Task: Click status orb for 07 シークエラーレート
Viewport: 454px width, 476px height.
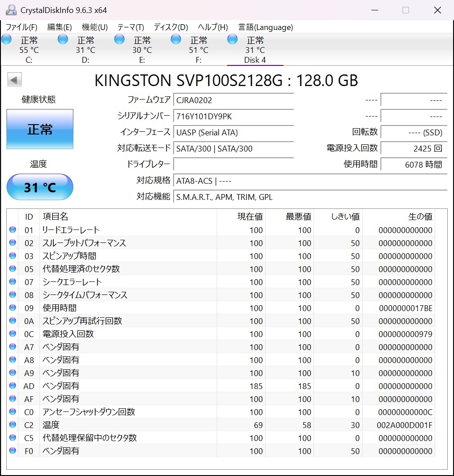Action: [13, 281]
